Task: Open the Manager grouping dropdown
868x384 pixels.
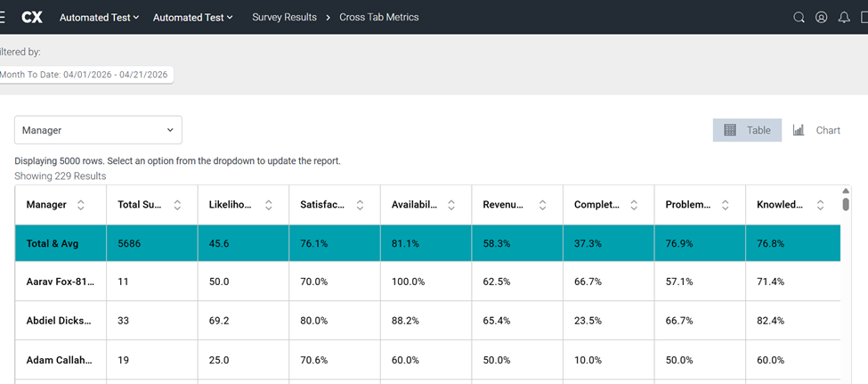Action: pyautogui.click(x=98, y=130)
